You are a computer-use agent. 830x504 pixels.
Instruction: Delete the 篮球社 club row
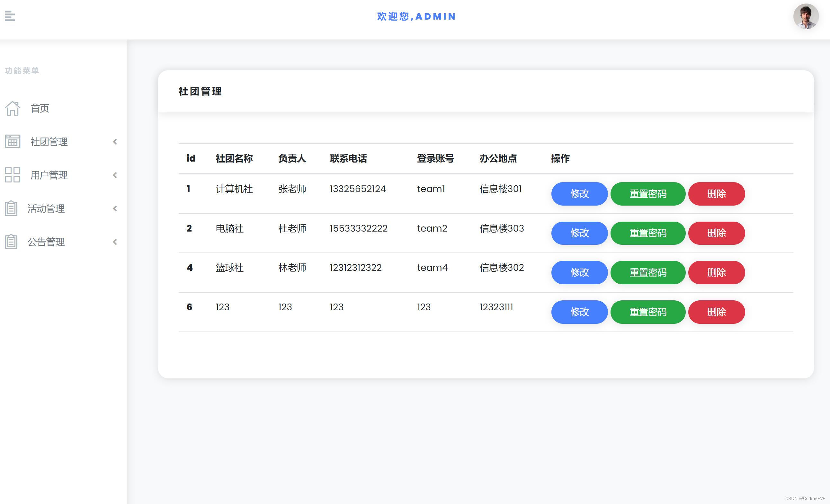click(x=717, y=272)
